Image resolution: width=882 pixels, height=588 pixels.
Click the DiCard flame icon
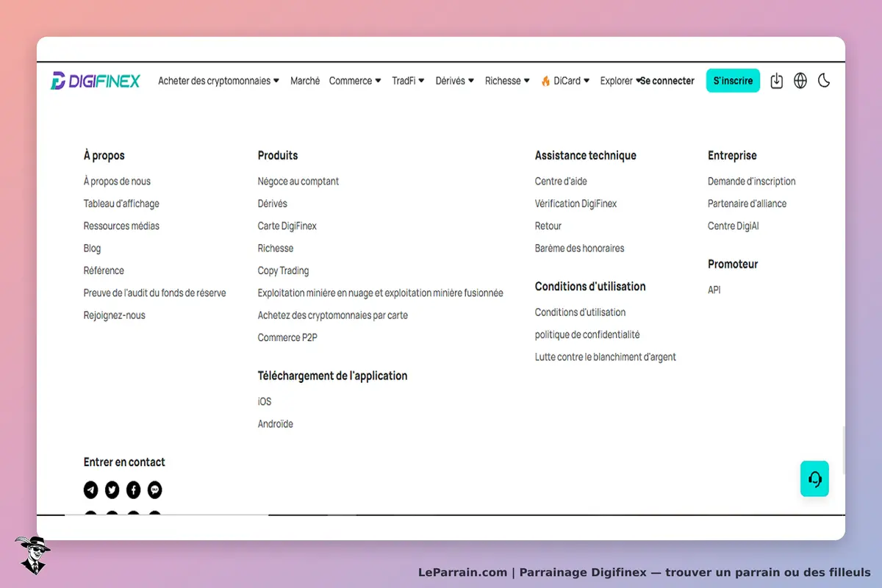[x=545, y=81]
